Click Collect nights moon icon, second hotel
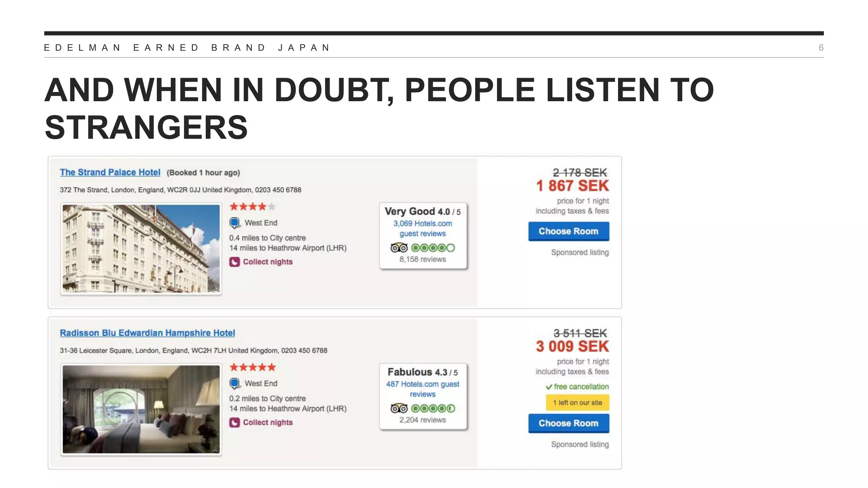This screenshot has width=868, height=488. click(234, 422)
